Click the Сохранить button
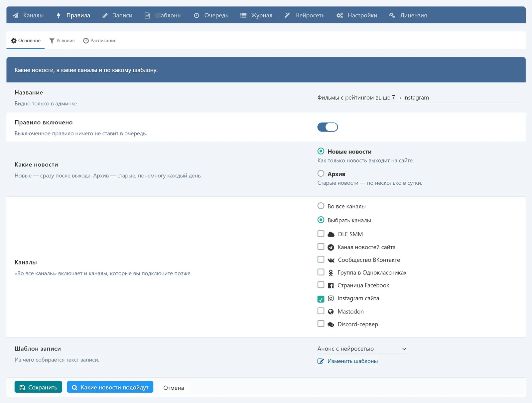The width and height of the screenshot is (532, 403). (x=38, y=387)
